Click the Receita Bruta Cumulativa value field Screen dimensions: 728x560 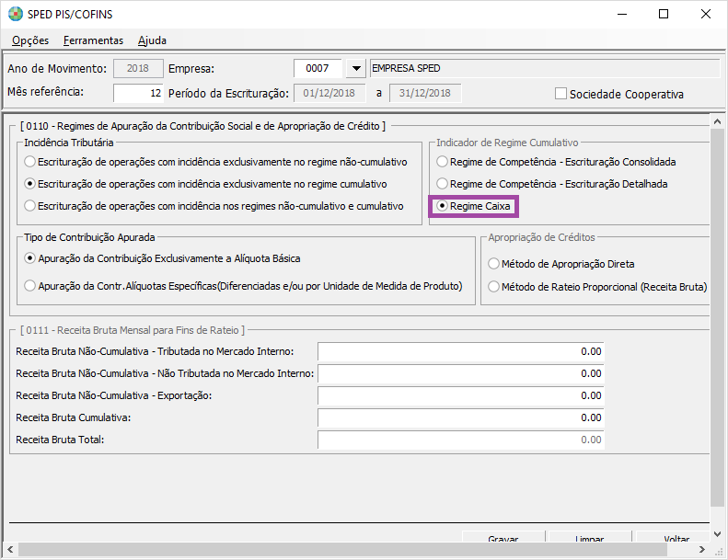(x=460, y=417)
